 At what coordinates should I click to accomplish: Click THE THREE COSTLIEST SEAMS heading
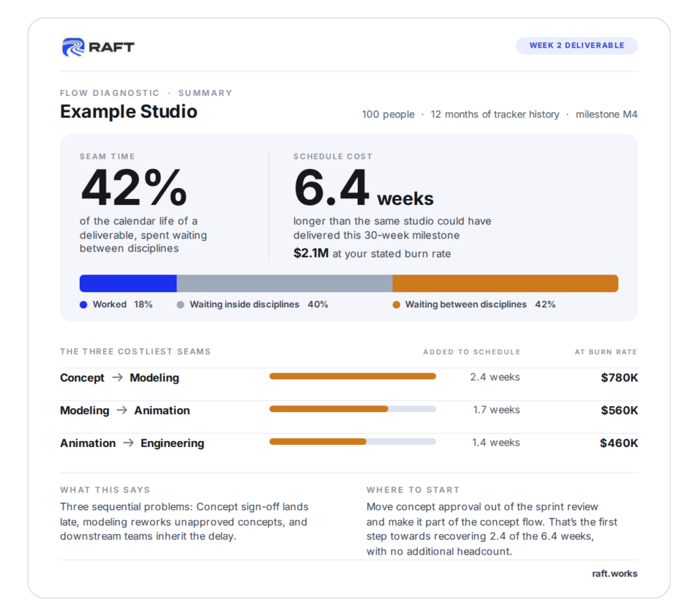(x=136, y=352)
